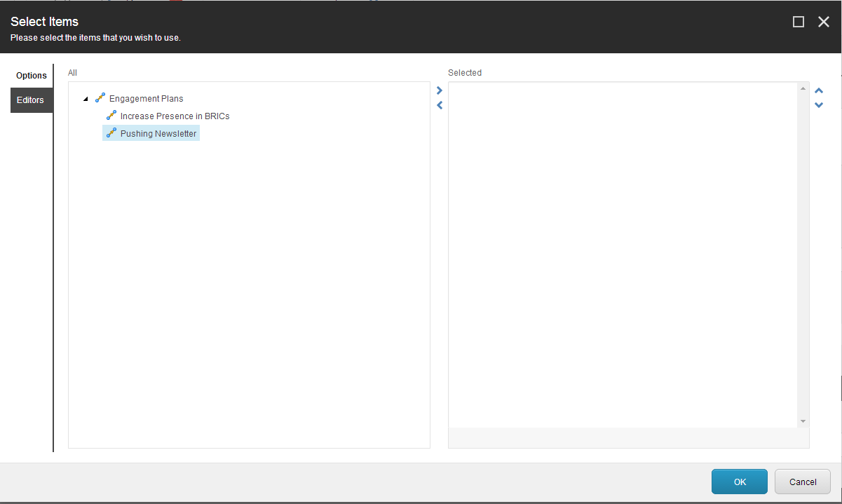Select the Increase Presence in BRICs item
The image size is (842, 504).
pyautogui.click(x=174, y=116)
